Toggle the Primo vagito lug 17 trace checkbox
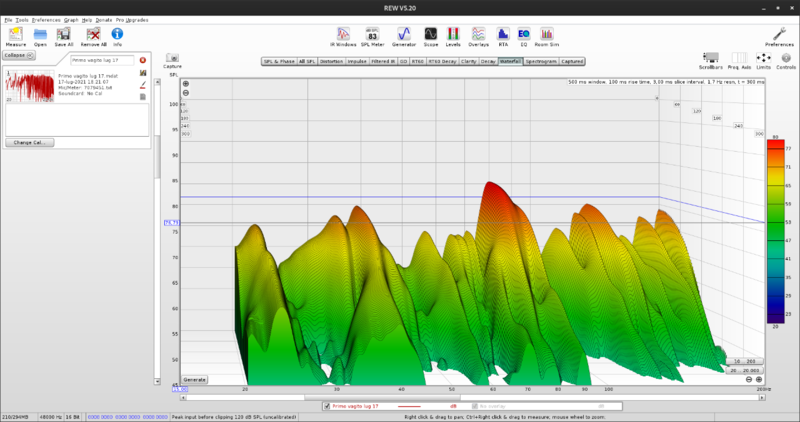 coord(327,405)
